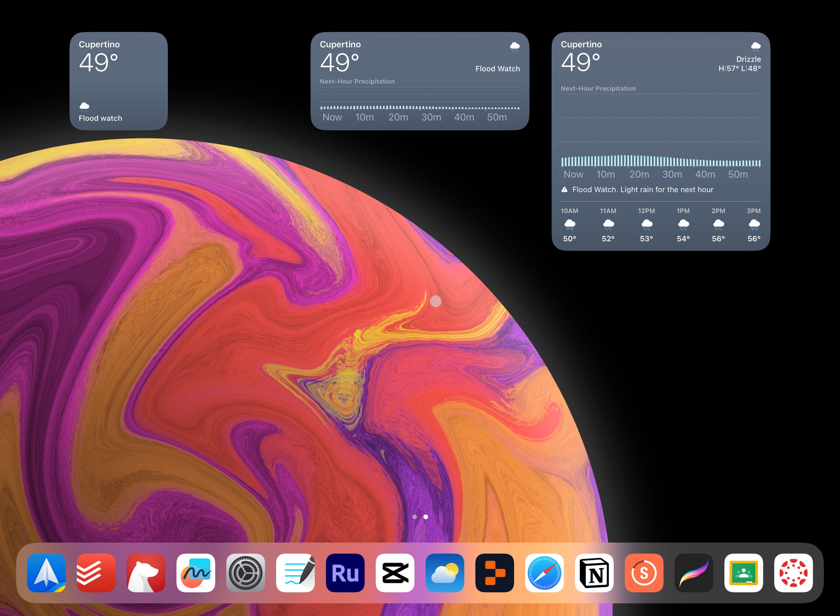The width and height of the screenshot is (840, 616).
Task: Select the 12PM hourly forecast icon
Action: (647, 224)
